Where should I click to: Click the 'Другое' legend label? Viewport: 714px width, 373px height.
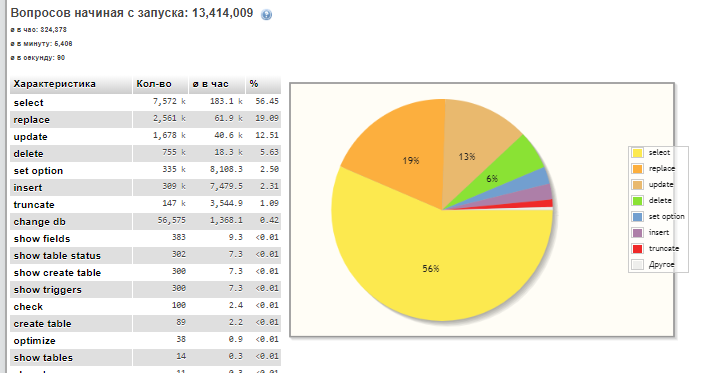(662, 265)
